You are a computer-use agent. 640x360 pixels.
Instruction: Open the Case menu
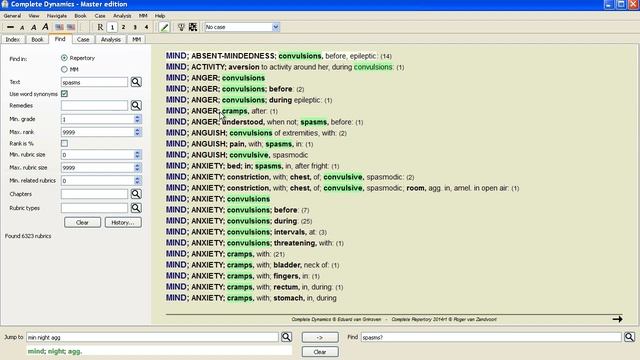click(x=100, y=16)
